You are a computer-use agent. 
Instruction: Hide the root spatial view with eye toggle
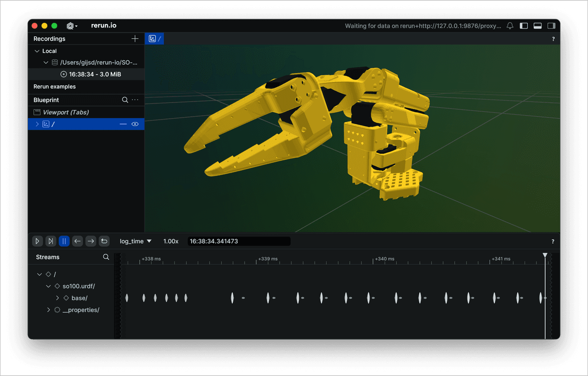point(135,124)
